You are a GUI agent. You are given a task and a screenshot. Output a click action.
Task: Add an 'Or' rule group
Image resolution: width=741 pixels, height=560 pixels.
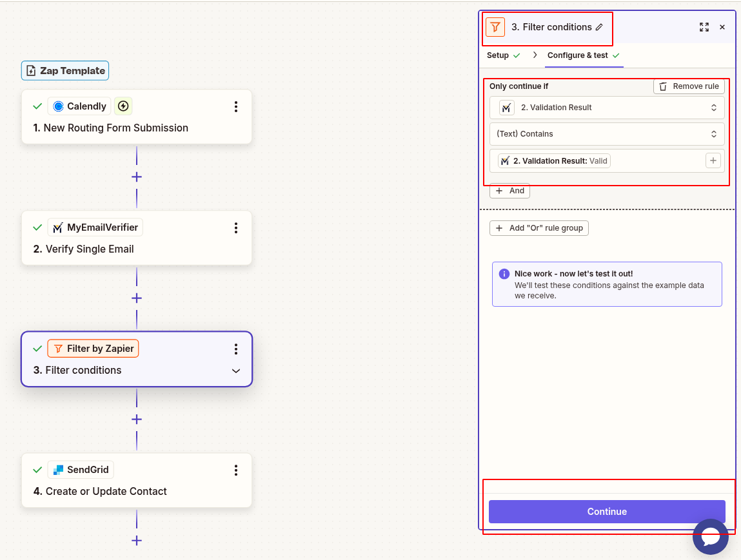538,227
